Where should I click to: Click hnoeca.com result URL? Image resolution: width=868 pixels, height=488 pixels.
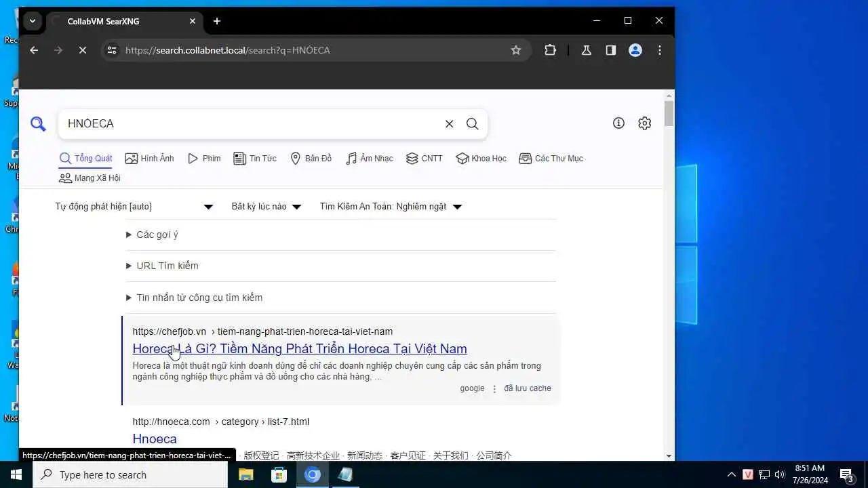[220, 422]
